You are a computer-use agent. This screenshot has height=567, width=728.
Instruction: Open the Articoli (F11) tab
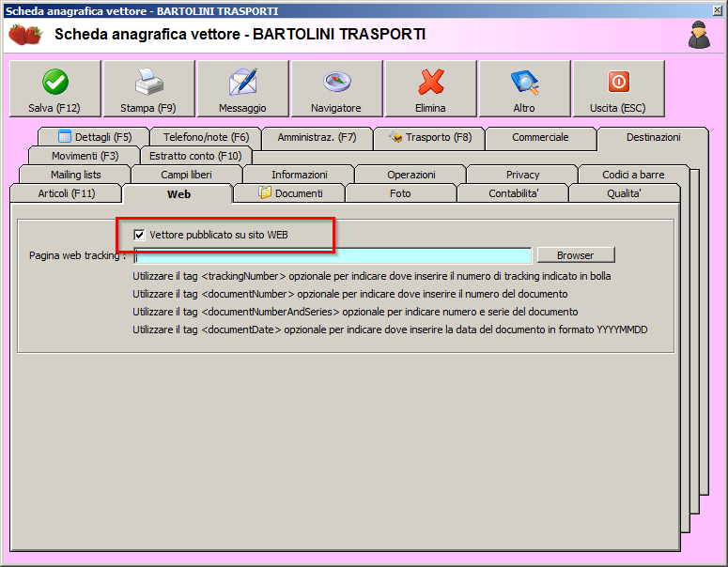tap(67, 193)
